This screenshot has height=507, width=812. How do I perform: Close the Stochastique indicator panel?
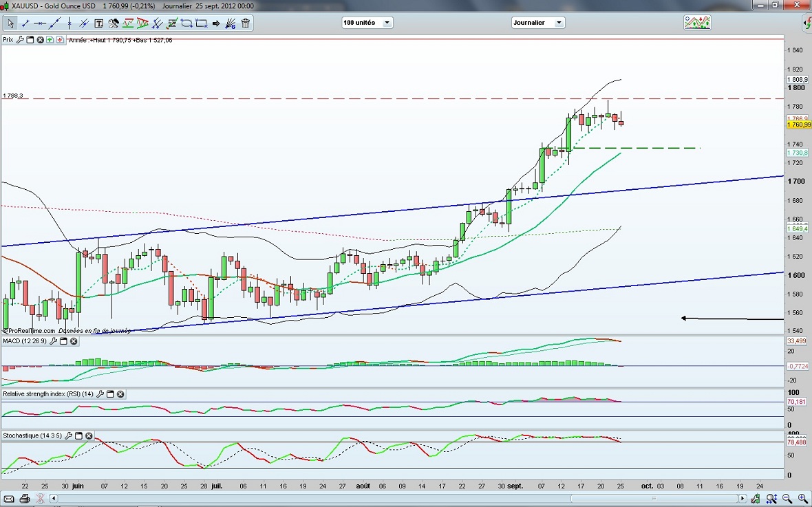(x=89, y=436)
